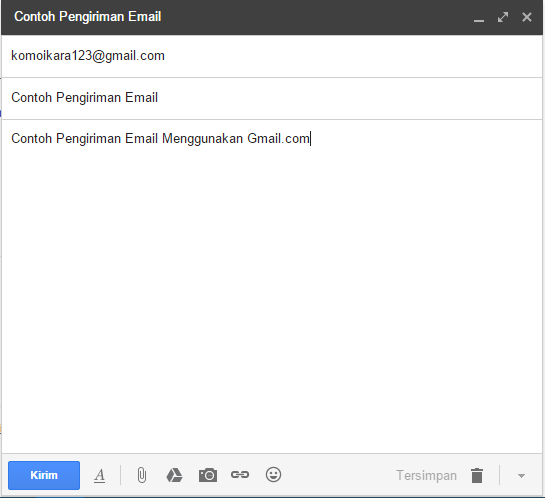Insert a photo using the camera icon

pyautogui.click(x=208, y=475)
